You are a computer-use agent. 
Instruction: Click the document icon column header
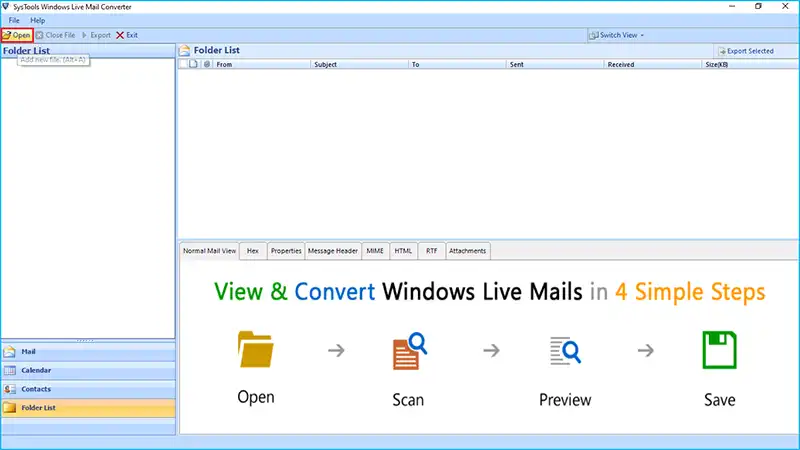193,64
